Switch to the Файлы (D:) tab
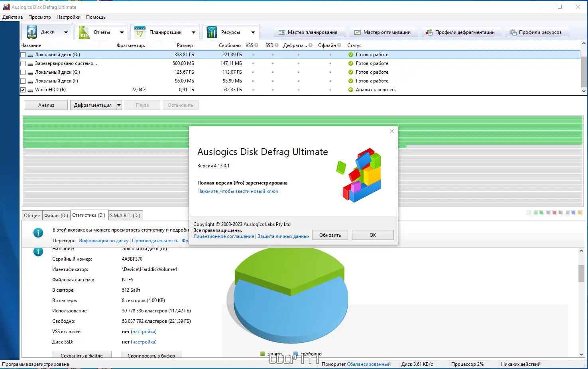588x369 pixels. [x=56, y=216]
